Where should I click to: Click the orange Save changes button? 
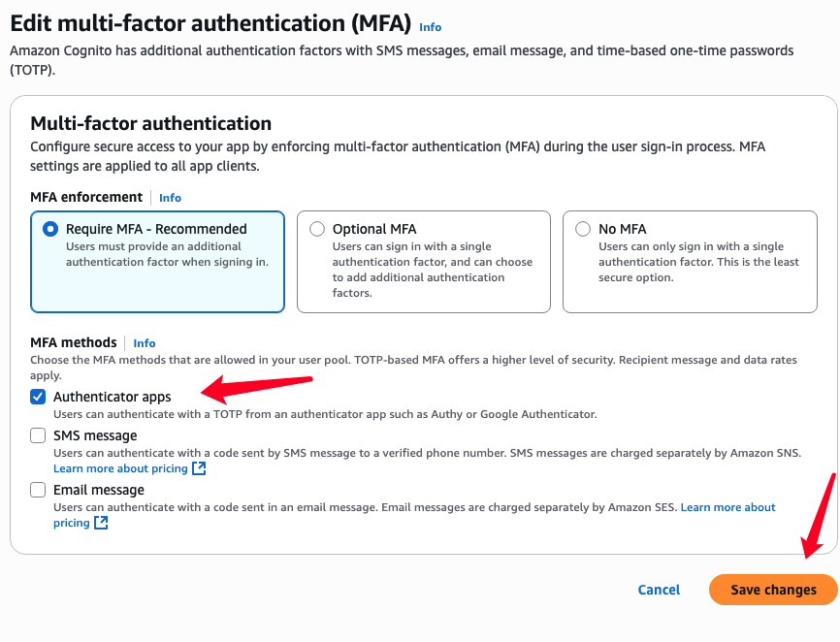coord(773,590)
